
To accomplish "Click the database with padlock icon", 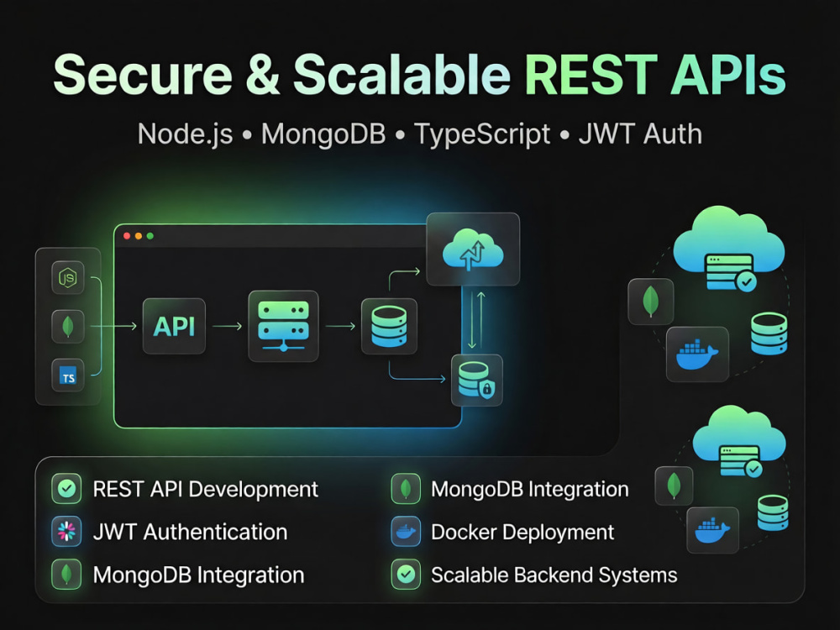I will [x=477, y=380].
